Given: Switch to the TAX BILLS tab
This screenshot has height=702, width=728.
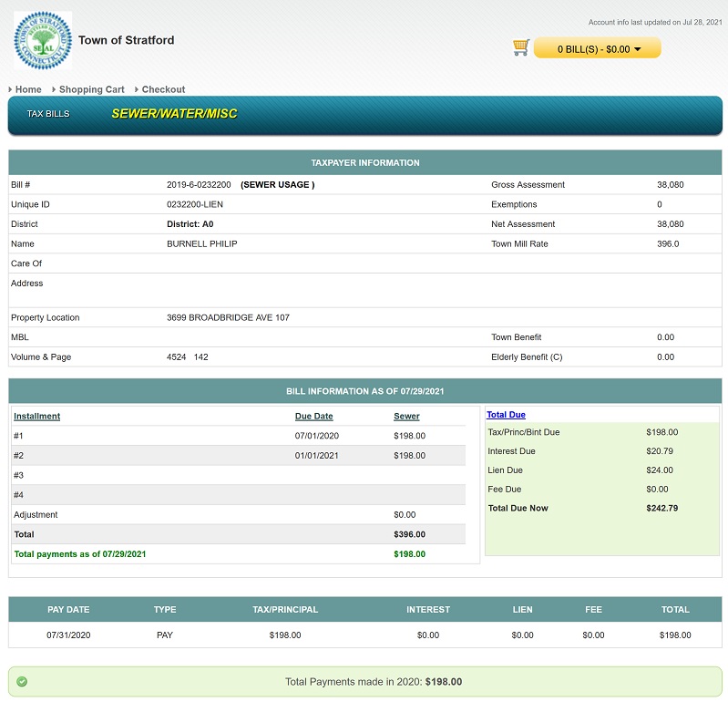Looking at the screenshot, I should click(48, 114).
